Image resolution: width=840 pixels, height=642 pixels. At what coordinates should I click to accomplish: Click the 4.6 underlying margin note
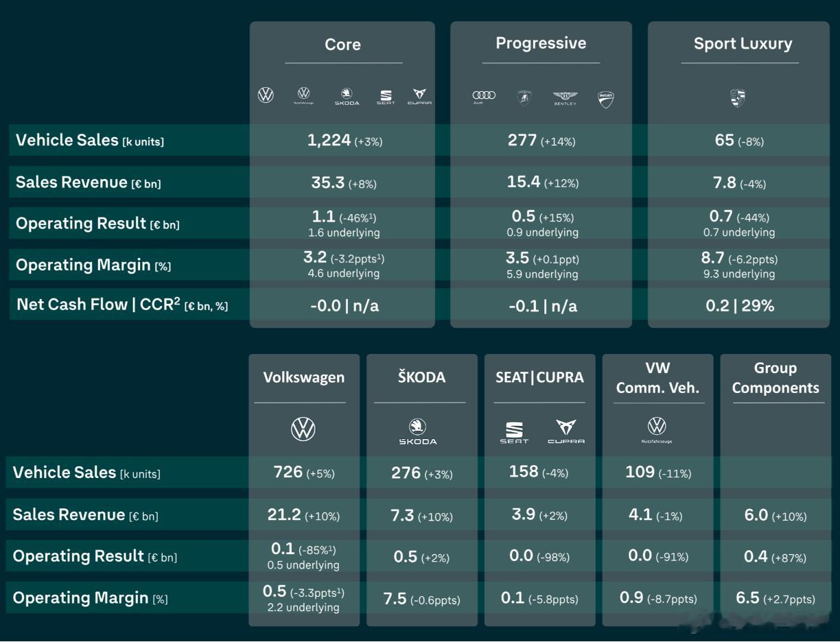(x=344, y=274)
